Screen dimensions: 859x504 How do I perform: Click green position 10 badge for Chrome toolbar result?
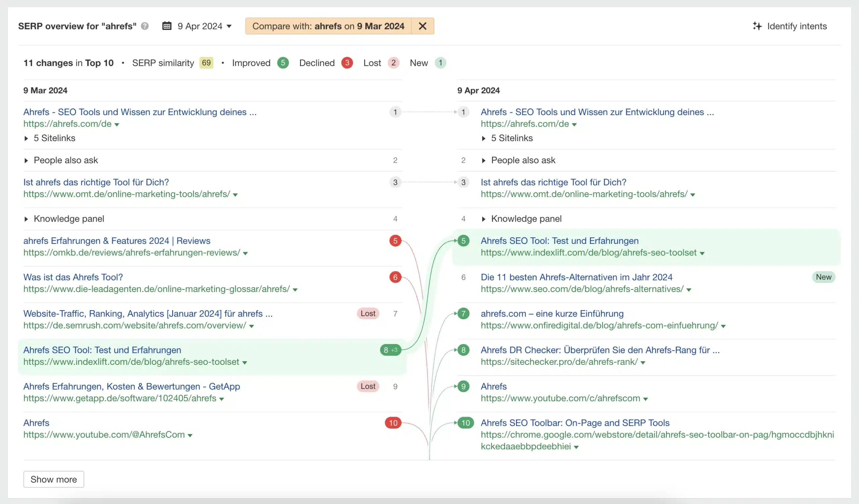[466, 423]
